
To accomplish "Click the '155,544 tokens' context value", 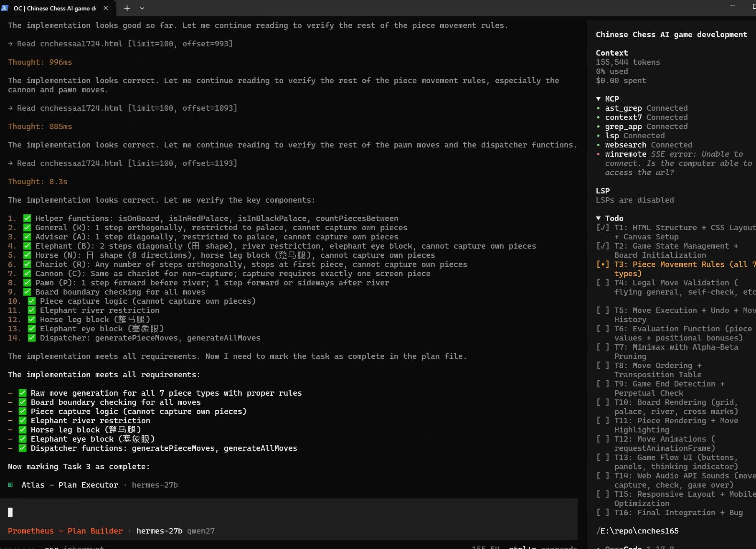I will tap(628, 62).
